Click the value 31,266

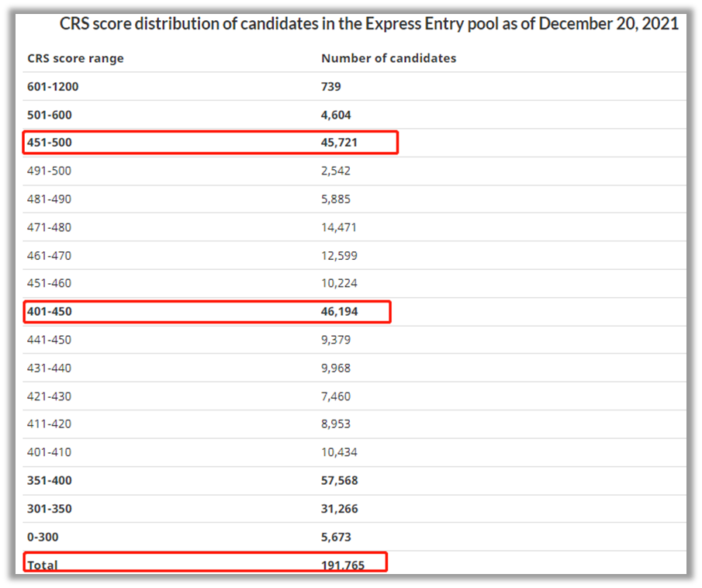coord(339,509)
